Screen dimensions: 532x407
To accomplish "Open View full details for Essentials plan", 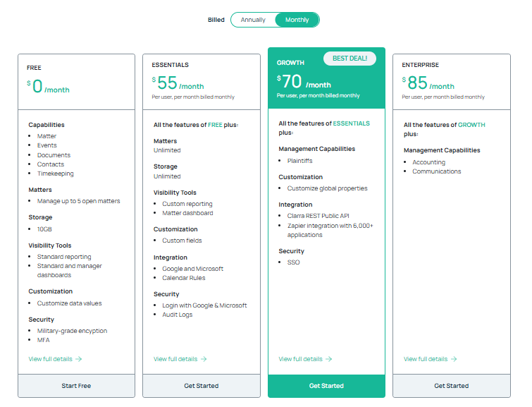I will point(175,359).
